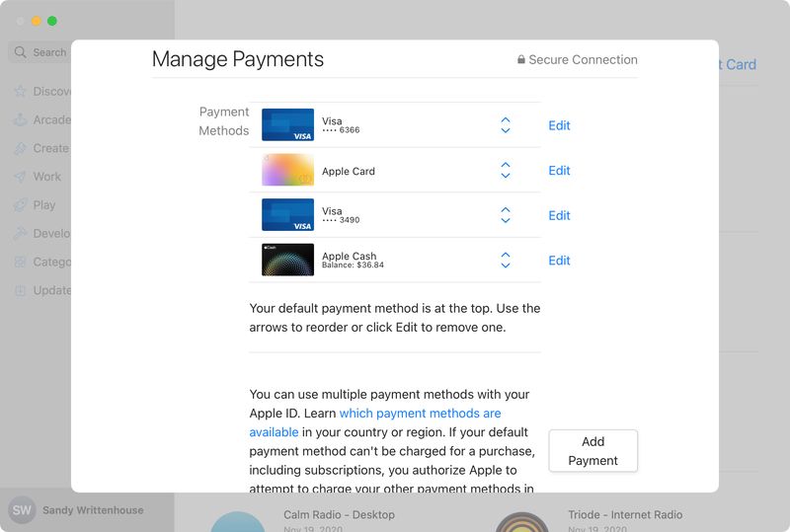
Task: Click the Updates download icon
Action: pos(20,290)
